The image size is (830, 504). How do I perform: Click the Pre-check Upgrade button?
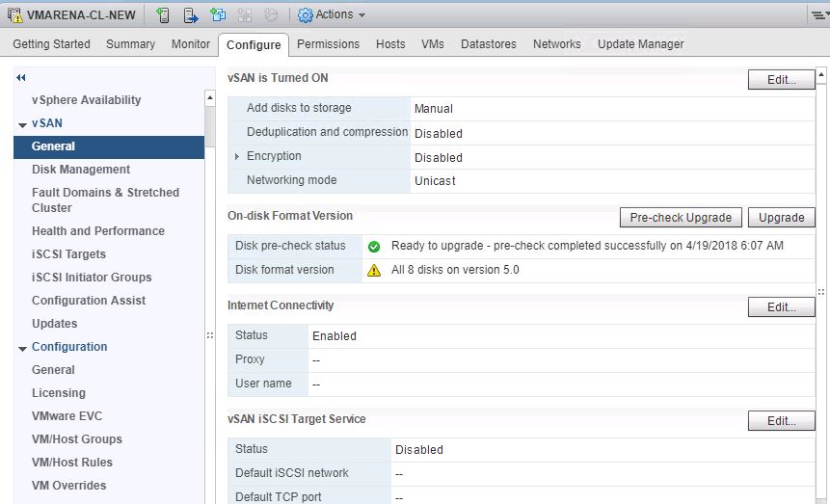tap(681, 218)
